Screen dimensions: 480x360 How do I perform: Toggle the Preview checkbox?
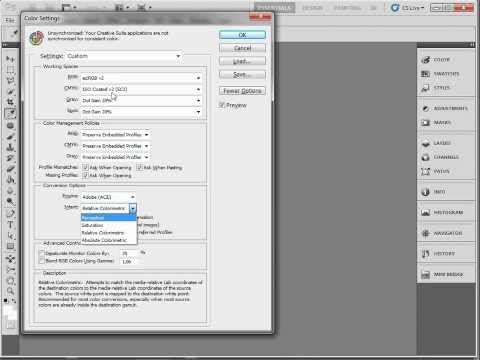pyautogui.click(x=222, y=105)
